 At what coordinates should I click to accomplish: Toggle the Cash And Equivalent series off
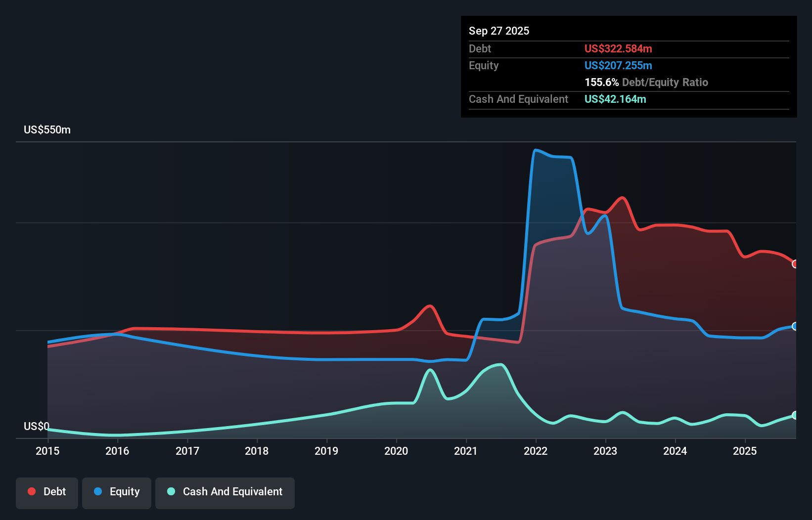225,492
